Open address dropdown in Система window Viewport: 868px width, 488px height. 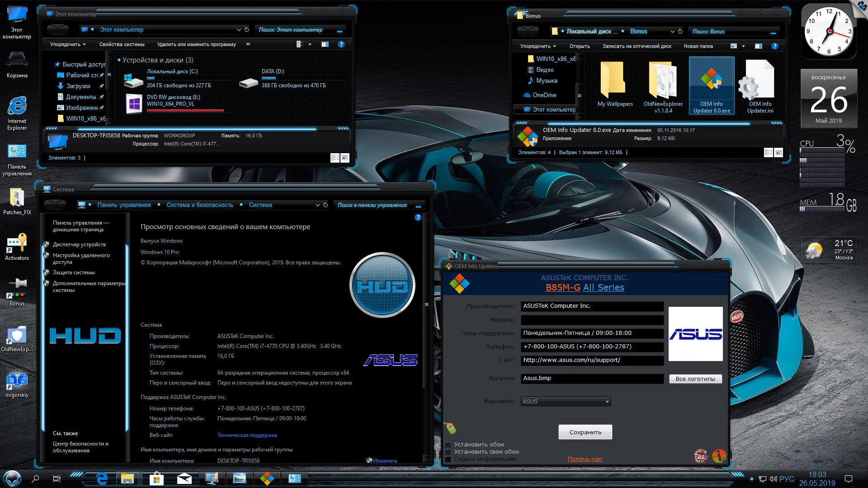coord(317,205)
